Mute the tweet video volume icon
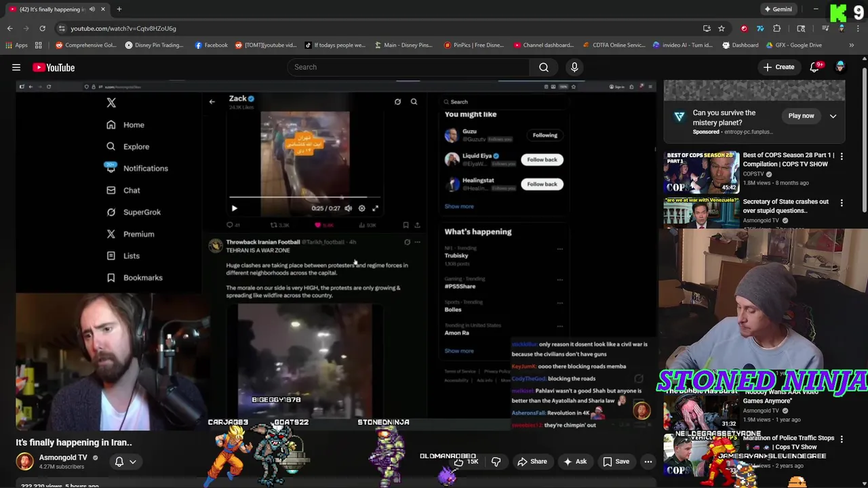This screenshot has height=488, width=868. [348, 209]
